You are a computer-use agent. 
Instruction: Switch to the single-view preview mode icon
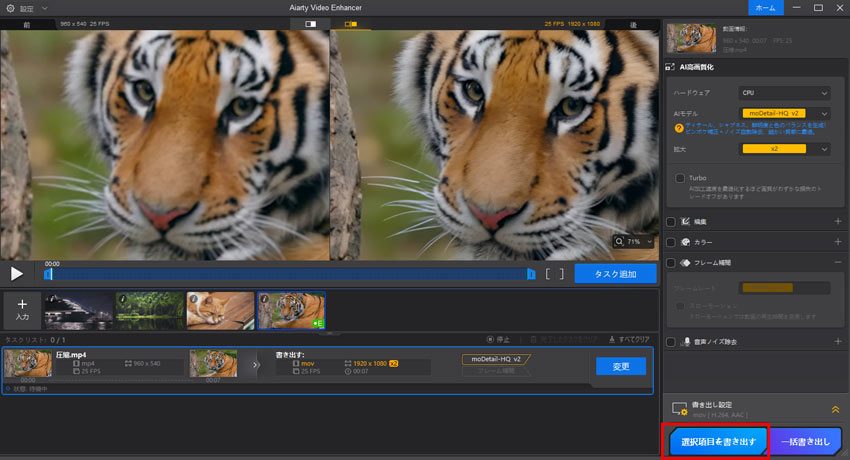(x=311, y=24)
